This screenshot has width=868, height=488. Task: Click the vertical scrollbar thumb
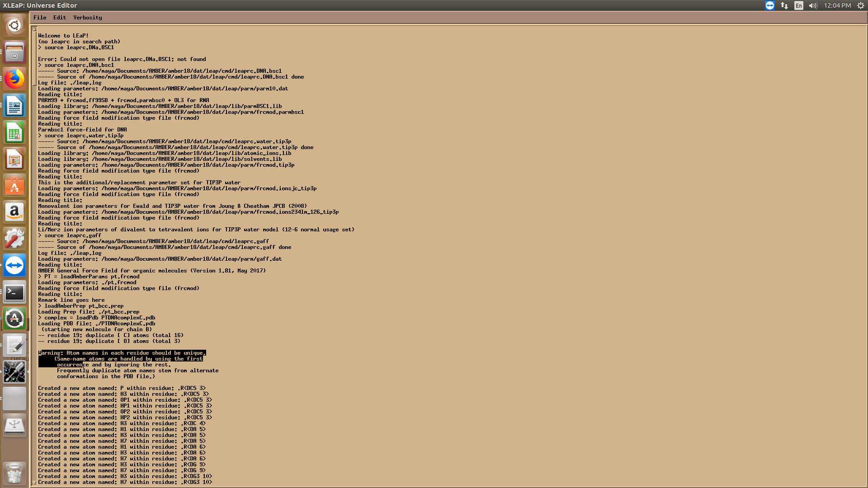pos(34,59)
